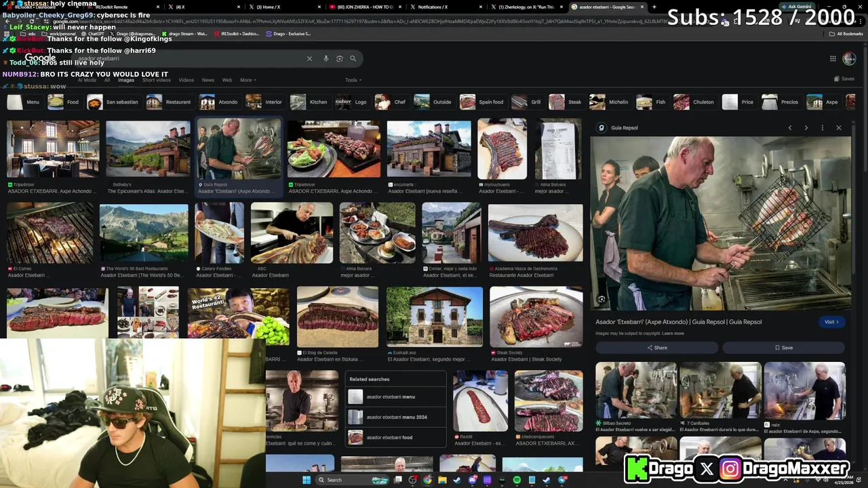Filter images by Chef chip

[391, 102]
